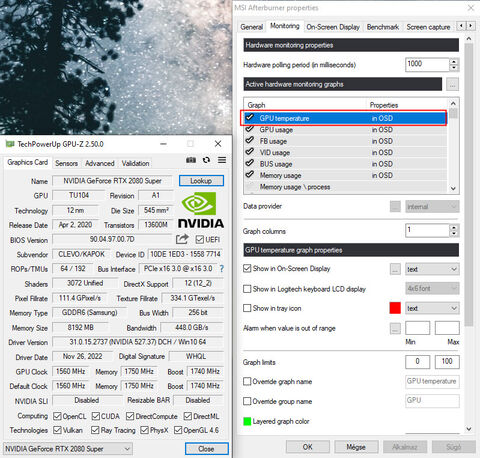
Task: Check Override group name
Action: click(x=247, y=401)
